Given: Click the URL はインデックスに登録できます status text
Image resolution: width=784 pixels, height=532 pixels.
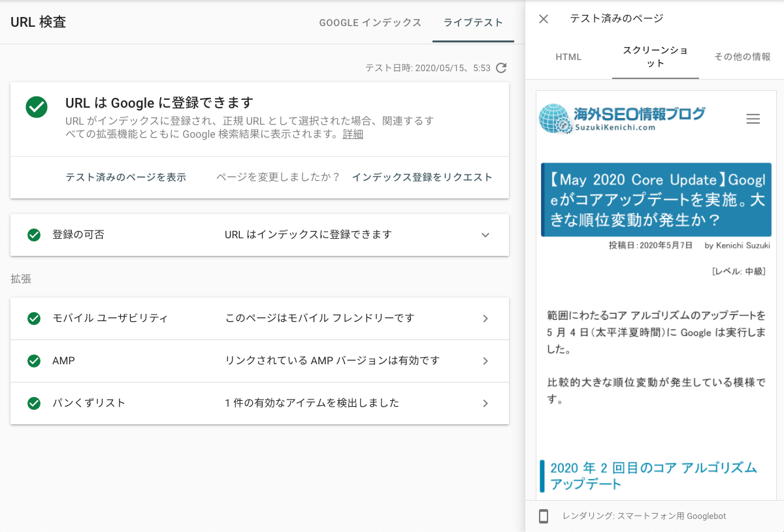Looking at the screenshot, I should click(x=308, y=235).
